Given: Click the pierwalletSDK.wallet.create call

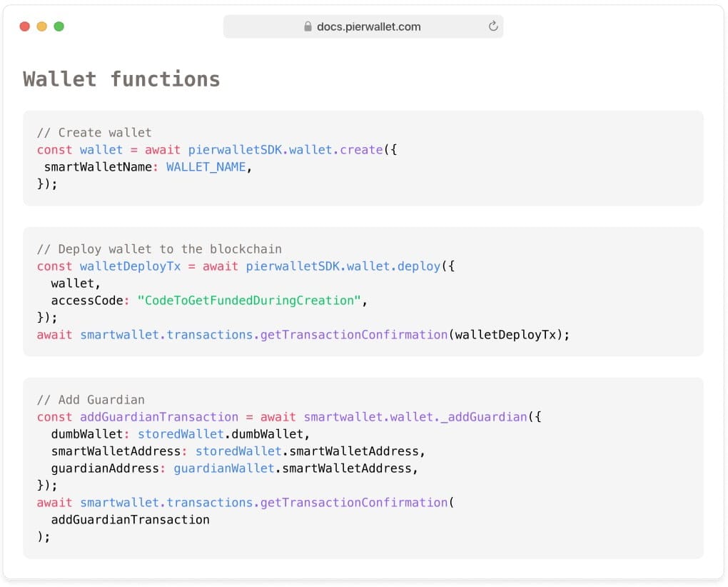Looking at the screenshot, I should [285, 150].
